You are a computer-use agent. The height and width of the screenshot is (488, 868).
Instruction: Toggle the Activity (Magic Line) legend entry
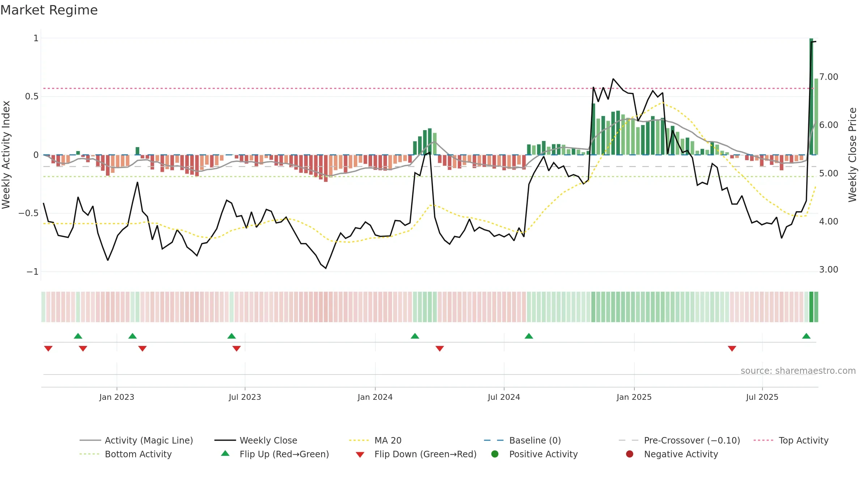tap(136, 440)
